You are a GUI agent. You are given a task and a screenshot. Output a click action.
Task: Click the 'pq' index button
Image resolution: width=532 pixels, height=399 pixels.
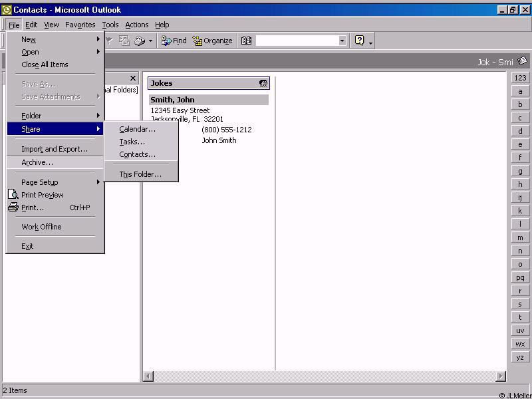[520, 277]
